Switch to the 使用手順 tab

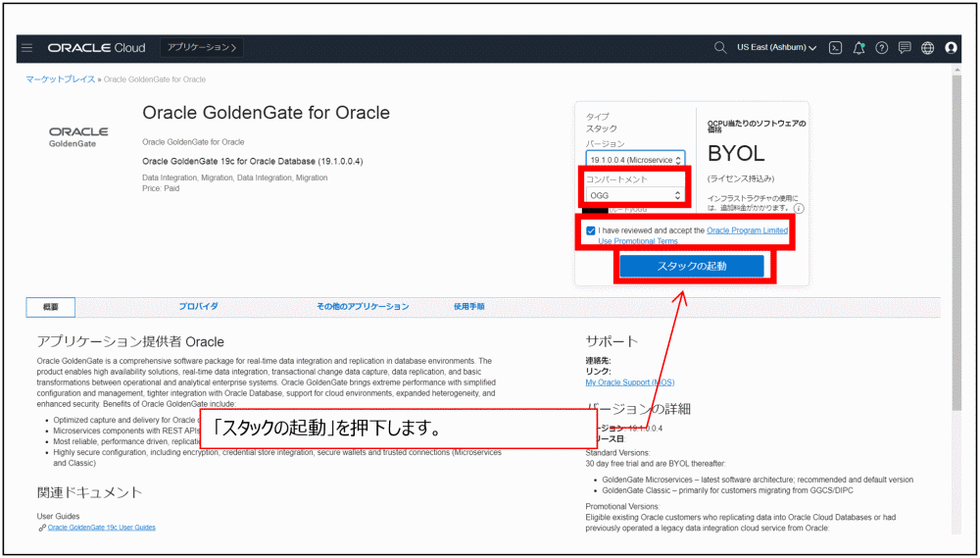469,307
